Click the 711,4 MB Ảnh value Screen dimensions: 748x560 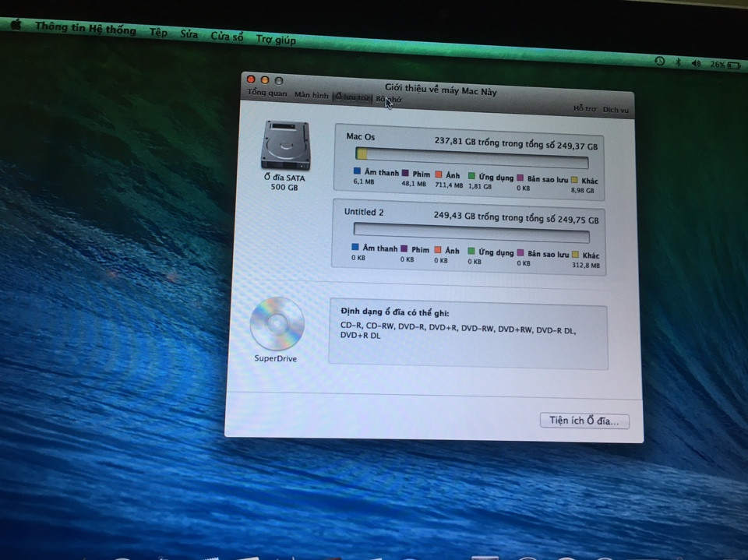(449, 185)
